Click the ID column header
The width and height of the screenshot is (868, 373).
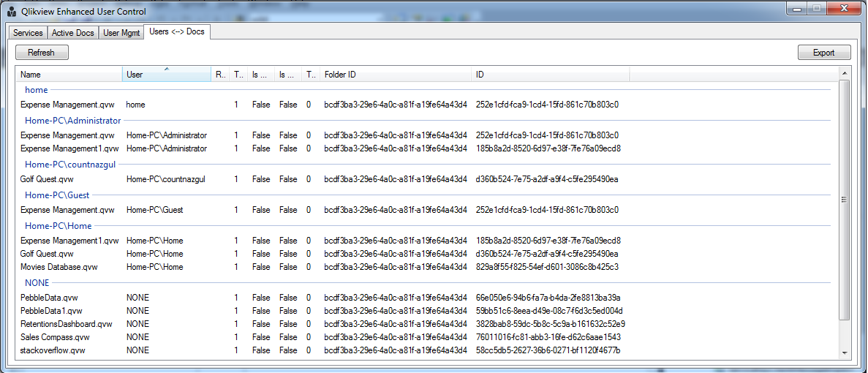point(550,74)
